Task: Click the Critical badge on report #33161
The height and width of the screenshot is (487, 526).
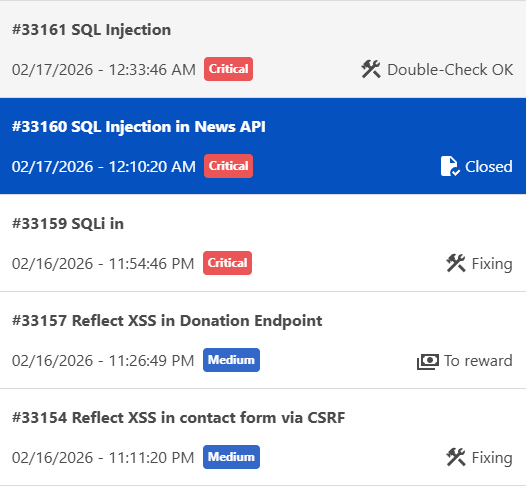Action: click(228, 69)
